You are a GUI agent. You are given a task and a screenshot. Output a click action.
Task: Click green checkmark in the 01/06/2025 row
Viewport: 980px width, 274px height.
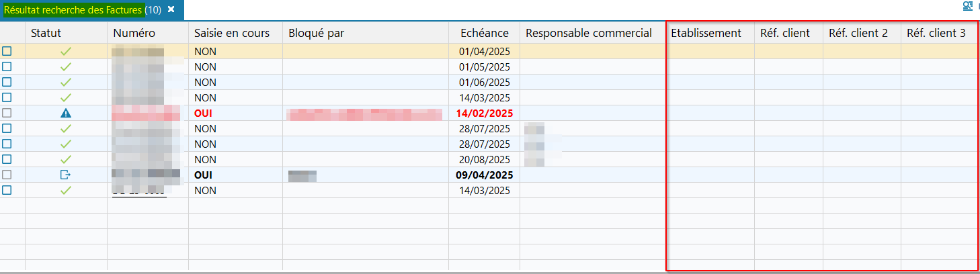[66, 83]
